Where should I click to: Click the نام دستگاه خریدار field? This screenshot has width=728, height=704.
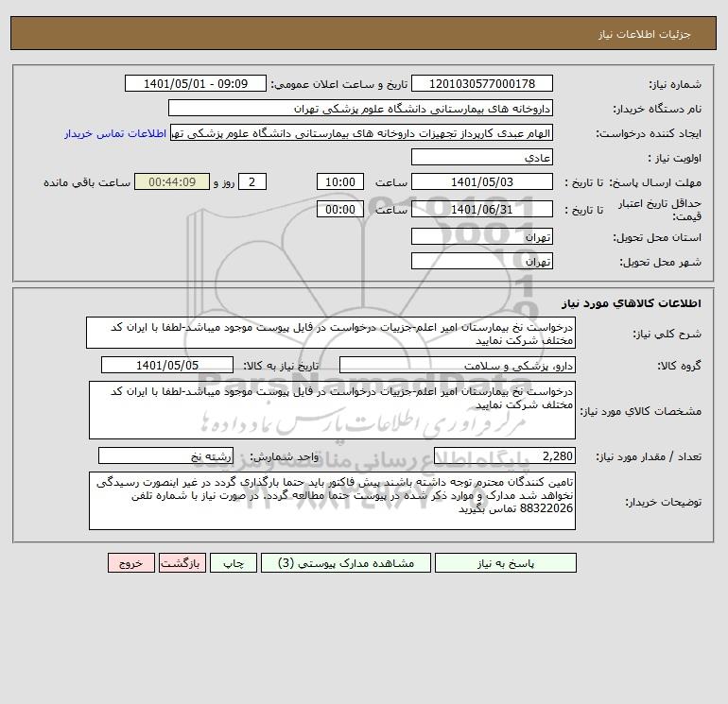coord(360,108)
